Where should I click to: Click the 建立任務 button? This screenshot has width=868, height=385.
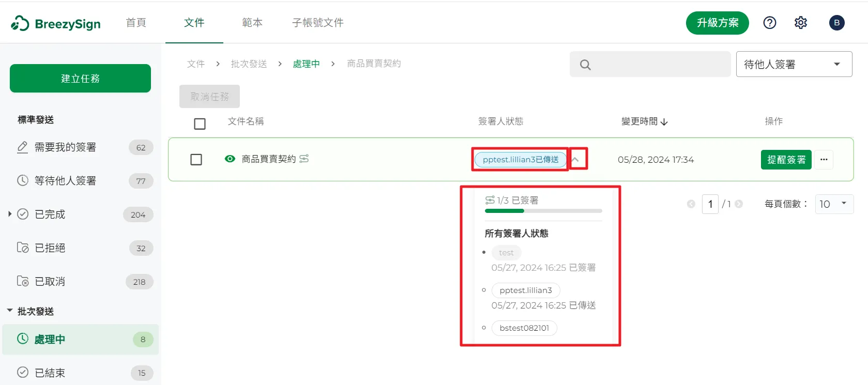click(x=80, y=79)
